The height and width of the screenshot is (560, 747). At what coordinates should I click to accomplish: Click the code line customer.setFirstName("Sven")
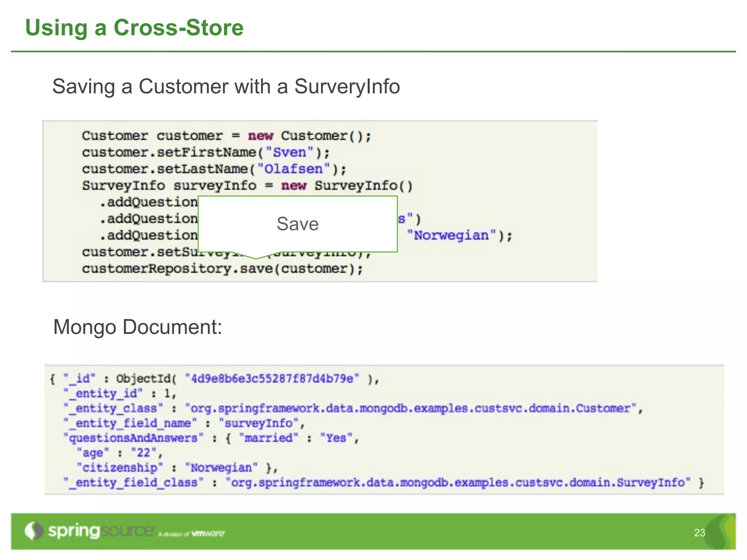tap(206, 152)
